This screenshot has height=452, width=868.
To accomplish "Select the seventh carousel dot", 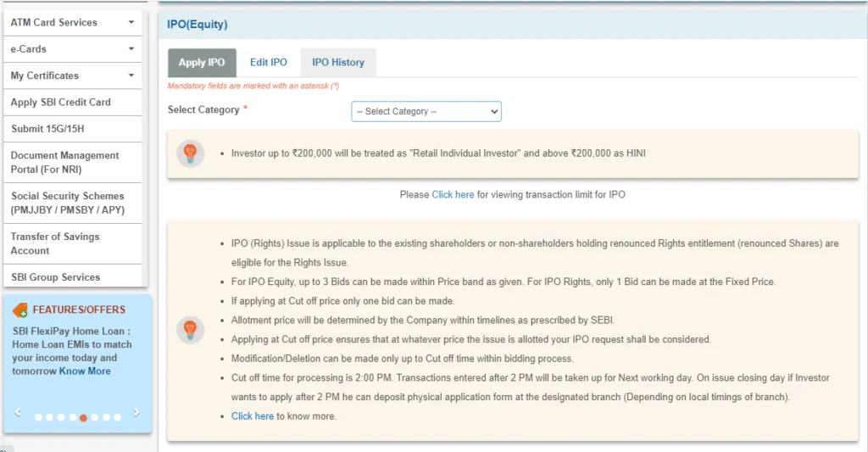I will click(x=106, y=418).
